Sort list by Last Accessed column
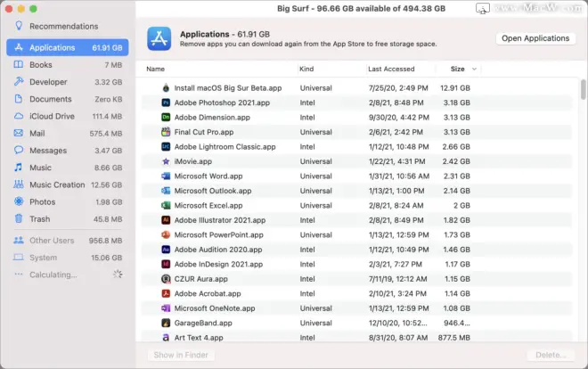 [391, 69]
